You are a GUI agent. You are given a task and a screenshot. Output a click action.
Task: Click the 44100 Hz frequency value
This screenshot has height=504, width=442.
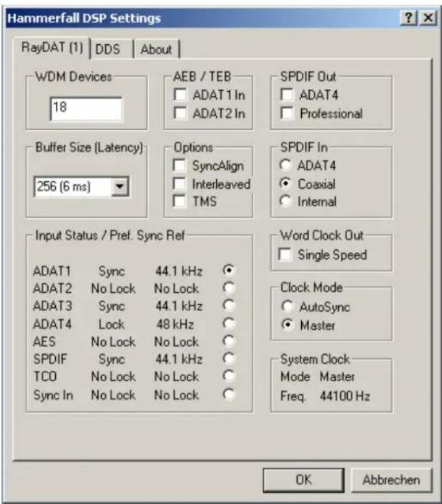[345, 396]
